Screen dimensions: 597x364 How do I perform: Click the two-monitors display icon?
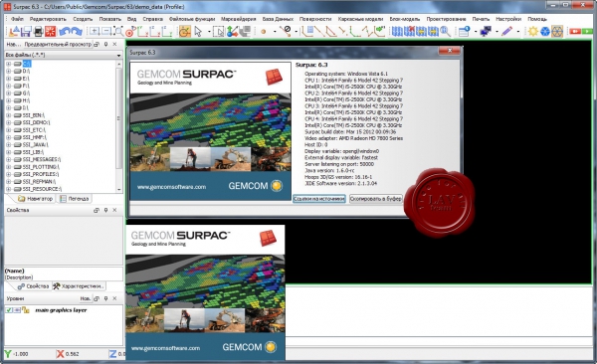click(486, 31)
